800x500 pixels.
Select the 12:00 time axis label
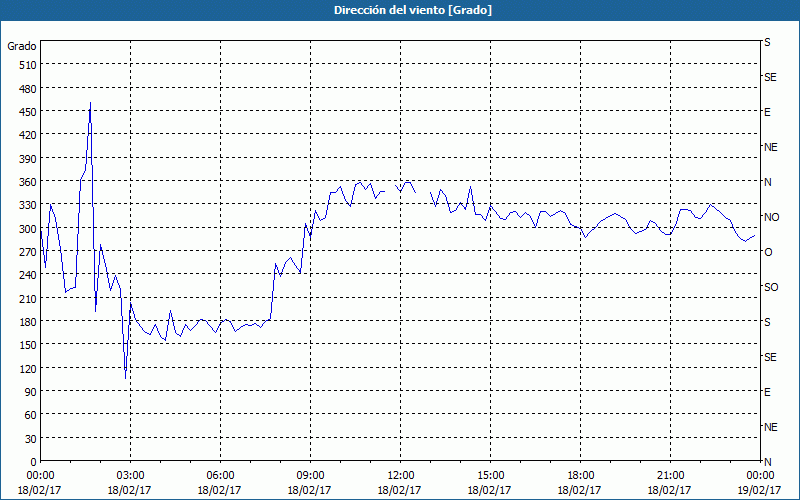(400, 475)
